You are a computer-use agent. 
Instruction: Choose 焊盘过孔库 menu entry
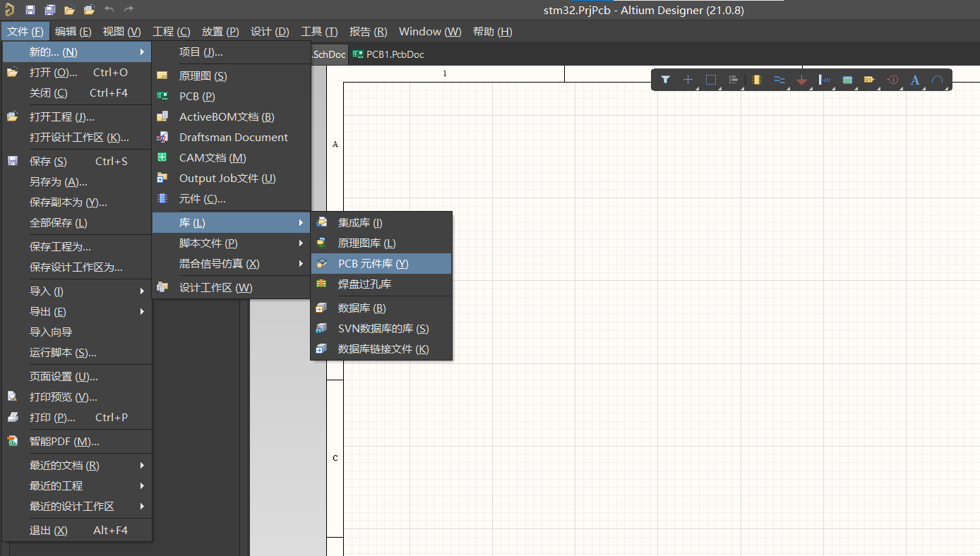[x=381, y=284]
